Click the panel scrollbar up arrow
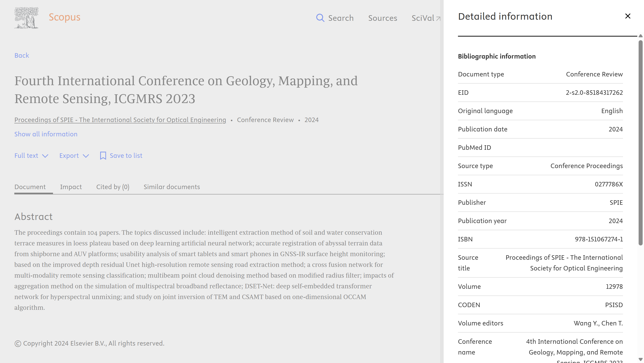 (640, 36)
